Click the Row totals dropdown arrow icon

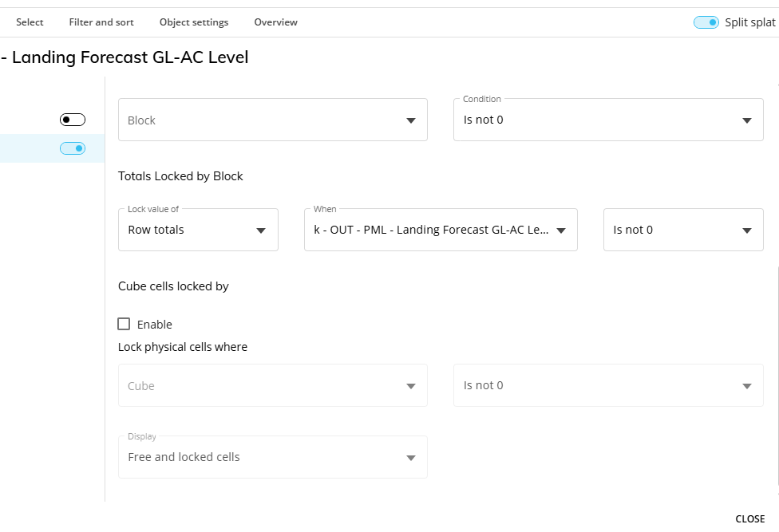(261, 231)
